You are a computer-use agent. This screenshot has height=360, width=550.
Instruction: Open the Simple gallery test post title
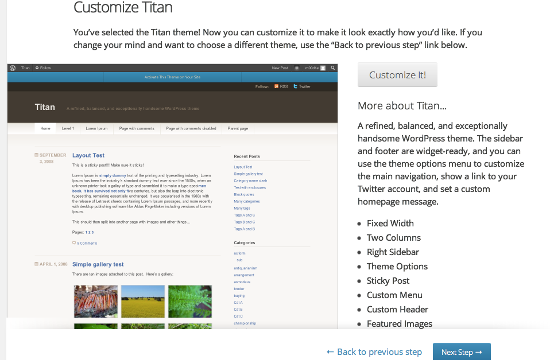click(x=98, y=264)
